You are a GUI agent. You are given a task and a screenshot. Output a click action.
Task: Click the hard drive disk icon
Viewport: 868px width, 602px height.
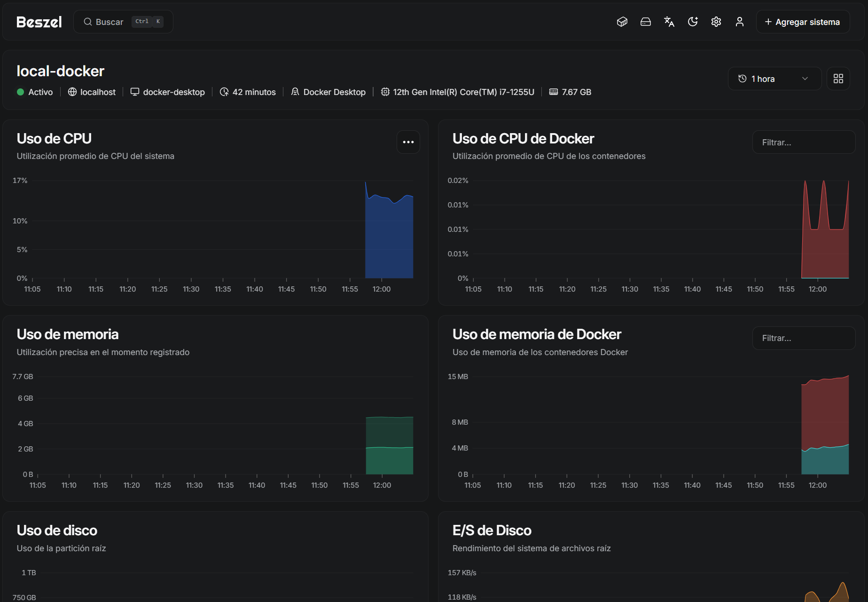(645, 22)
